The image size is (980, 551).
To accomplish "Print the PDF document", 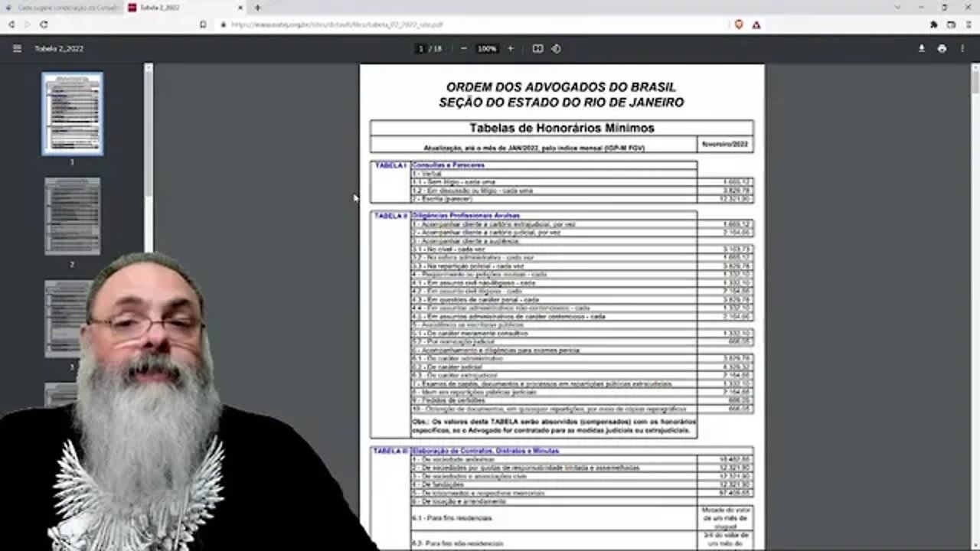I will (x=942, y=48).
